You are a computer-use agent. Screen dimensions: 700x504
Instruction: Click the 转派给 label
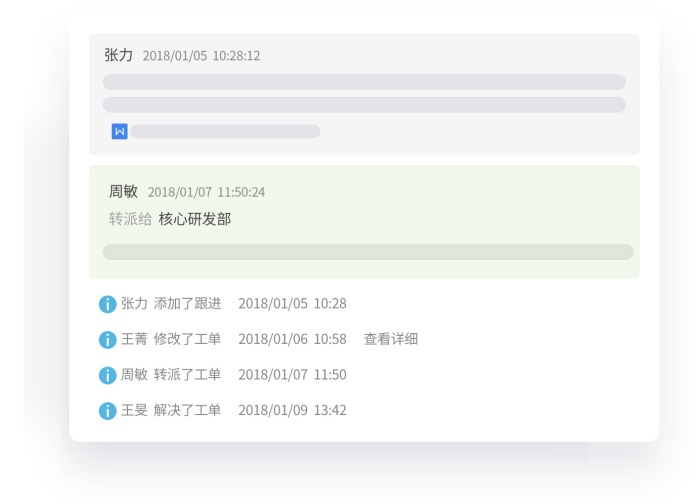[130, 219]
